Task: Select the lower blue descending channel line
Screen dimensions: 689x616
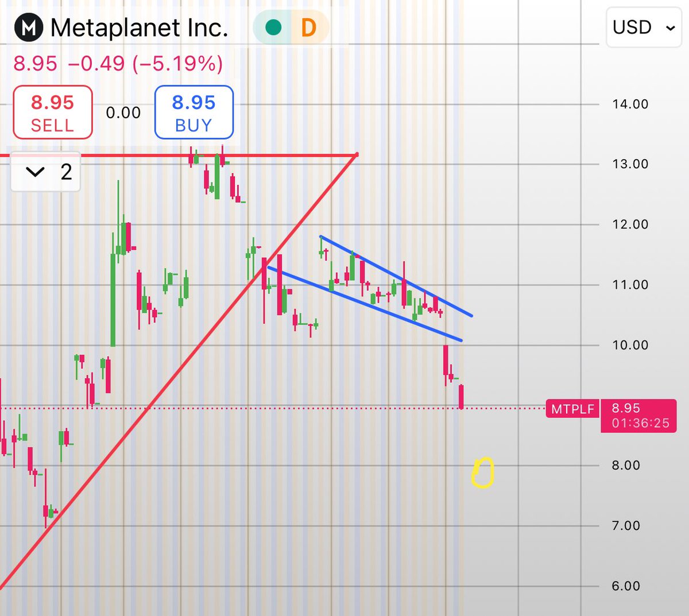Action: point(365,303)
